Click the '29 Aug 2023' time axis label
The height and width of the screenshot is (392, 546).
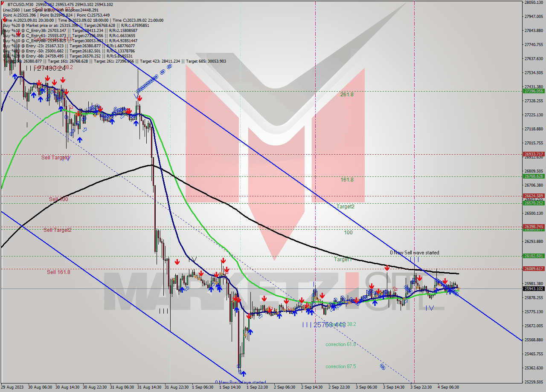[x=13, y=387]
